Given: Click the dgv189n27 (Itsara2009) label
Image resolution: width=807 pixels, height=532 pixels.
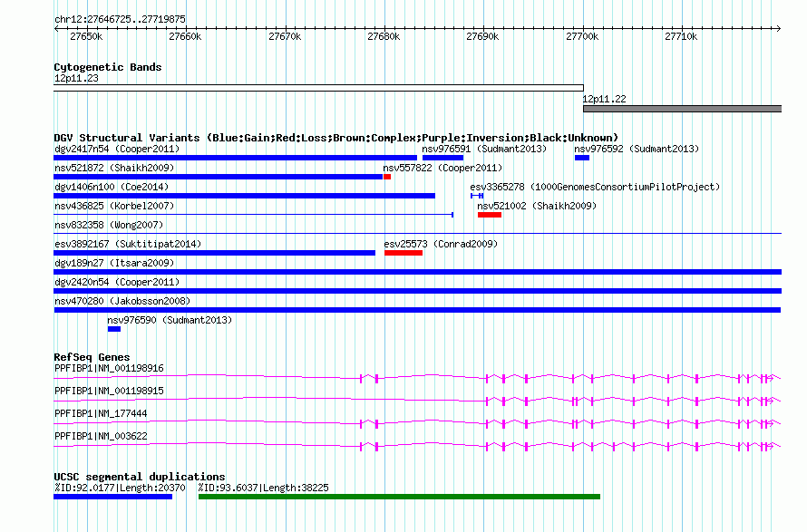Looking at the screenshot, I should 114,264.
